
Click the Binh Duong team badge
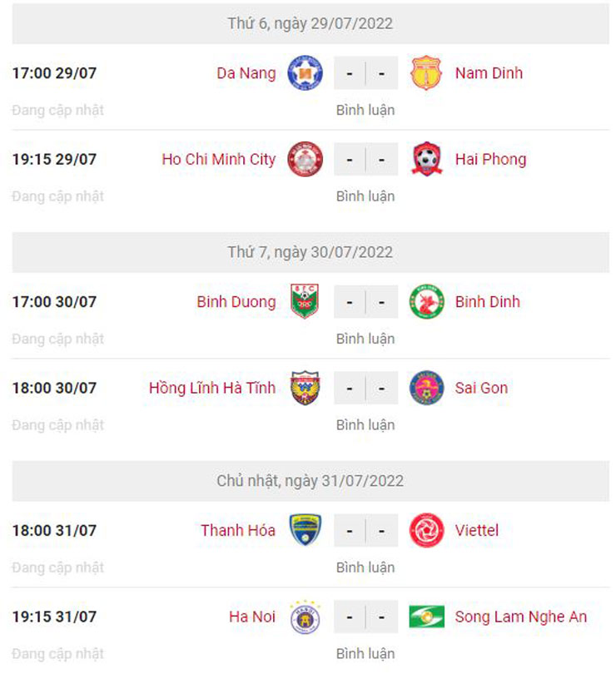(x=304, y=302)
